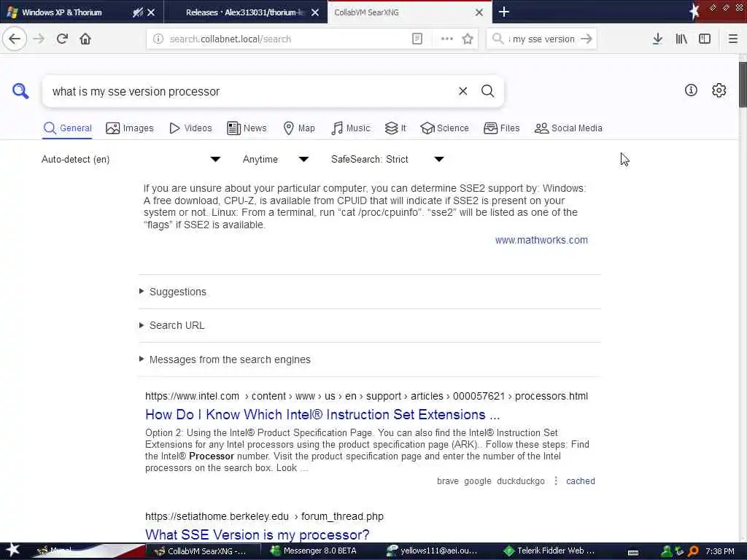Screen dimensions: 747x560
Task: Expand Messages from the search engines
Action: click(x=230, y=359)
